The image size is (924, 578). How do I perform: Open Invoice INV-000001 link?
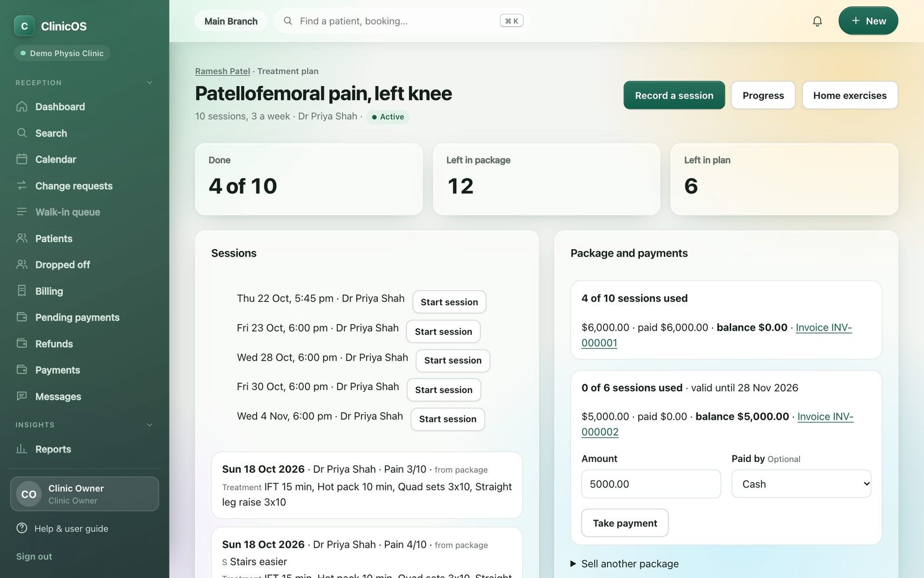(x=824, y=327)
